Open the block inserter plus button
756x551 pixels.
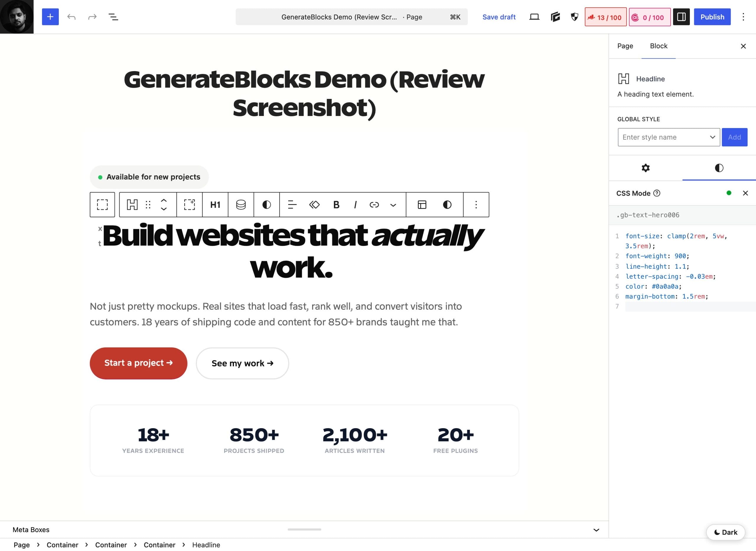50,17
